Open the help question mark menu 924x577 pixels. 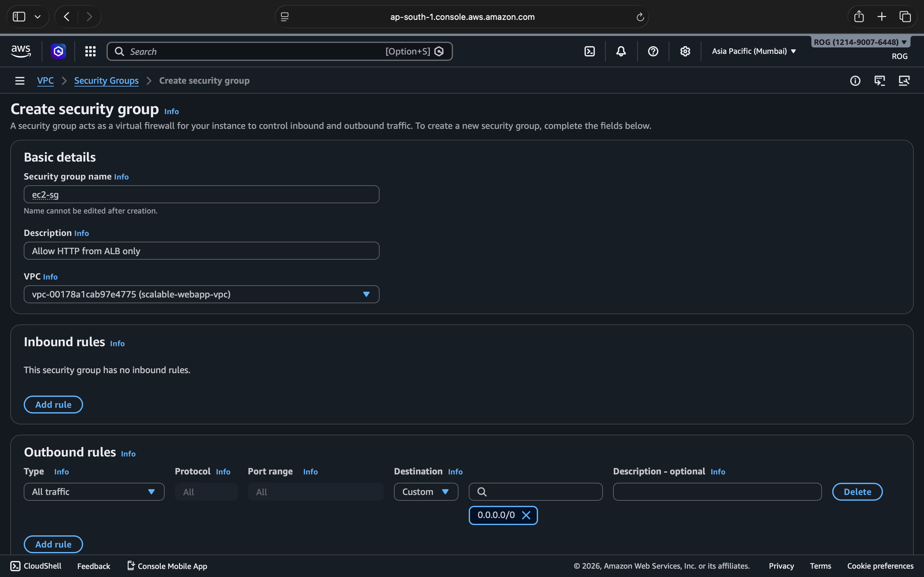[653, 51]
